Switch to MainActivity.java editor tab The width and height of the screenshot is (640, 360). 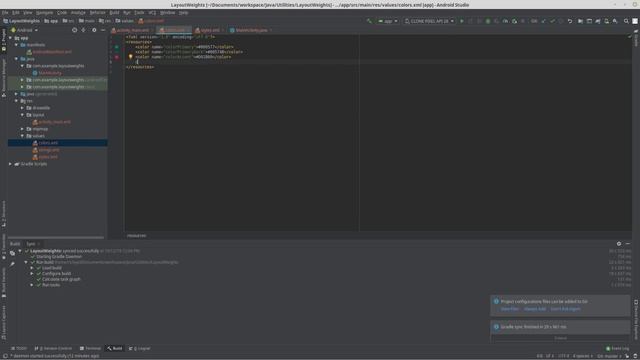coord(251,30)
